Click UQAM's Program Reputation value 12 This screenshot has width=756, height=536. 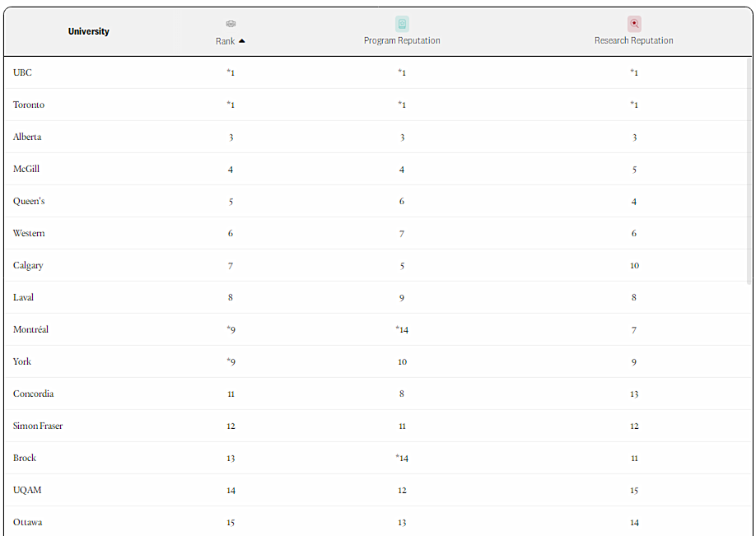(x=402, y=491)
